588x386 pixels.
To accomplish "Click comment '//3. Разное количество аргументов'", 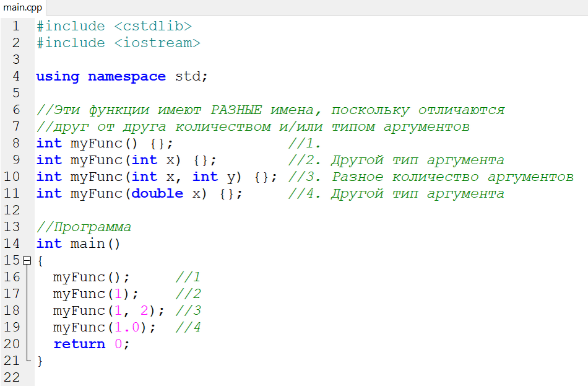I will point(431,177).
